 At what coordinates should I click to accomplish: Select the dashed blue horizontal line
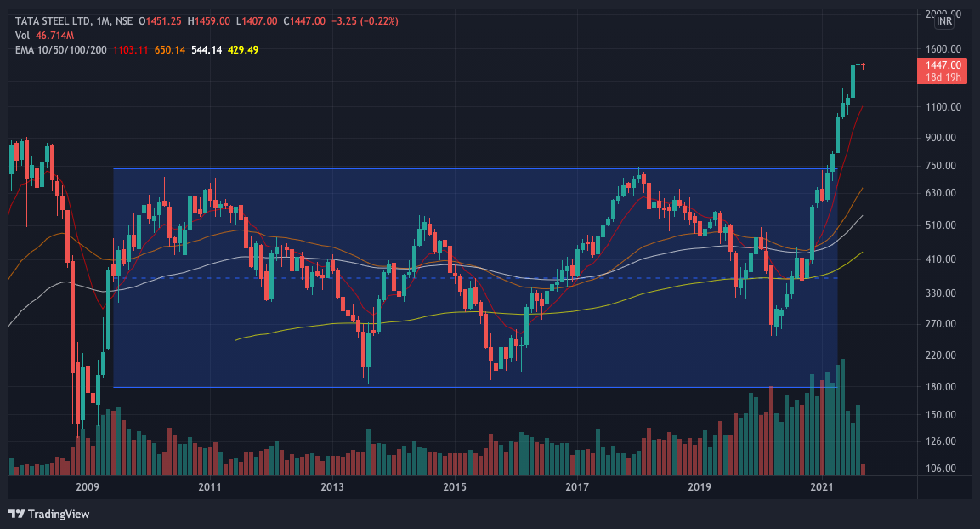click(x=382, y=277)
